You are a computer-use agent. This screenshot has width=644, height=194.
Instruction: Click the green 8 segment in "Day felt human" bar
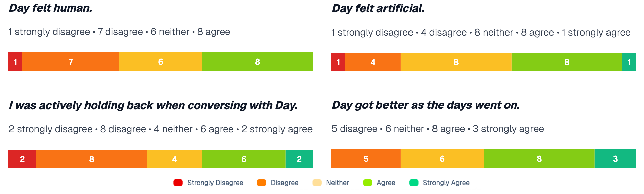[x=257, y=62]
